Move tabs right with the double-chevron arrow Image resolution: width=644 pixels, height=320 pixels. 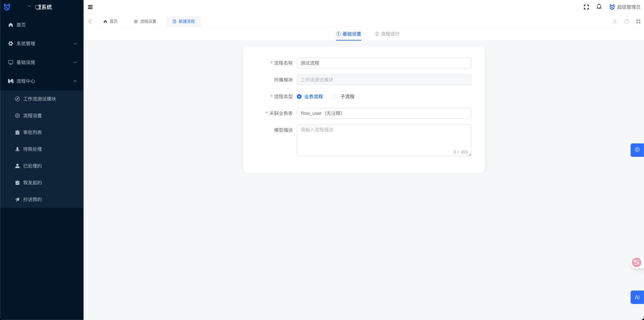tap(614, 21)
